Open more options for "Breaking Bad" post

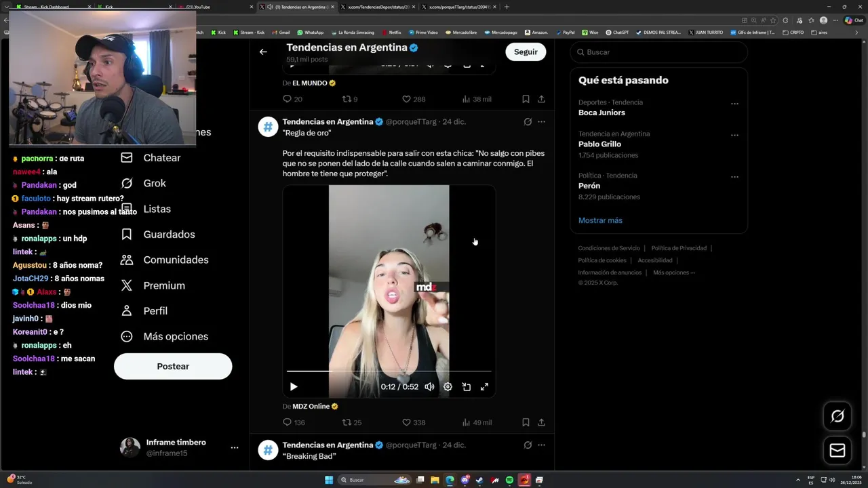pos(541,445)
